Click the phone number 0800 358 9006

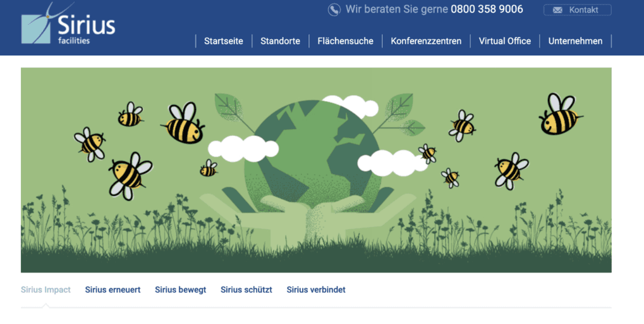pyautogui.click(x=487, y=9)
